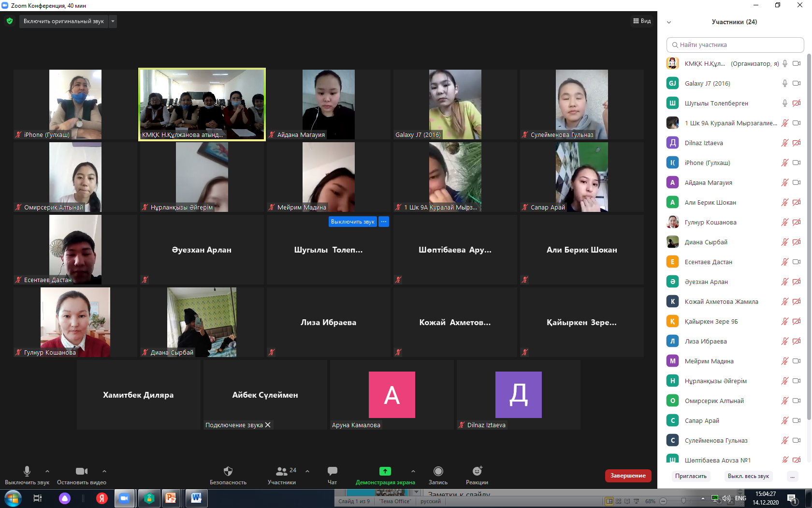Start screen share with green arrow icon
This screenshot has height=508, width=812.
[385, 471]
